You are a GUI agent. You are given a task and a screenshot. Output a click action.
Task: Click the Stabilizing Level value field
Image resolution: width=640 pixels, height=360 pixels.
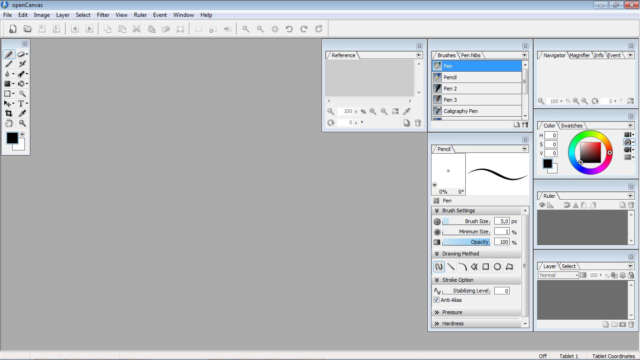point(502,291)
